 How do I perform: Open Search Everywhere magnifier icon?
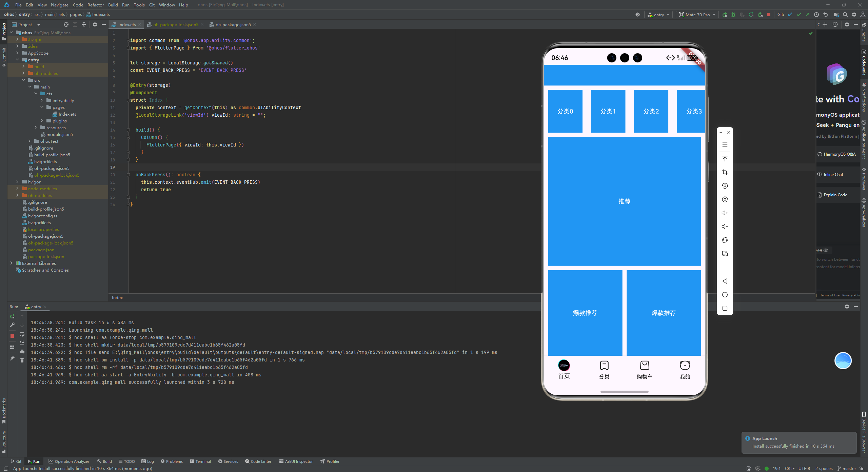845,15
